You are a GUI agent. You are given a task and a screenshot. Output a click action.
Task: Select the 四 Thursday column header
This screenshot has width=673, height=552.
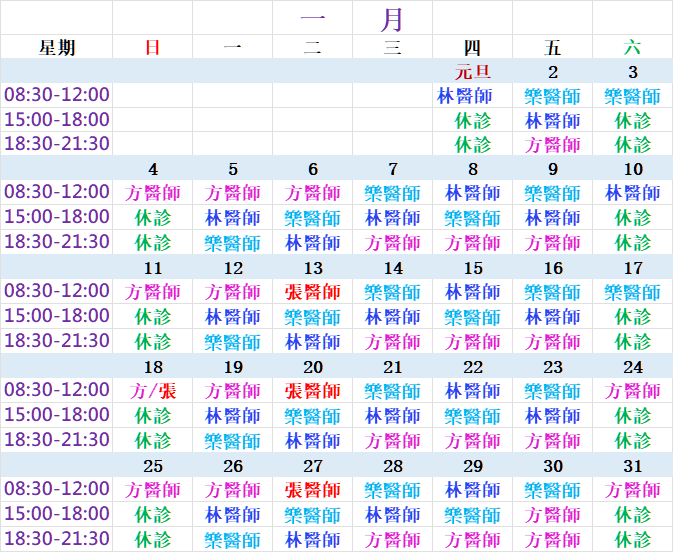tap(472, 47)
